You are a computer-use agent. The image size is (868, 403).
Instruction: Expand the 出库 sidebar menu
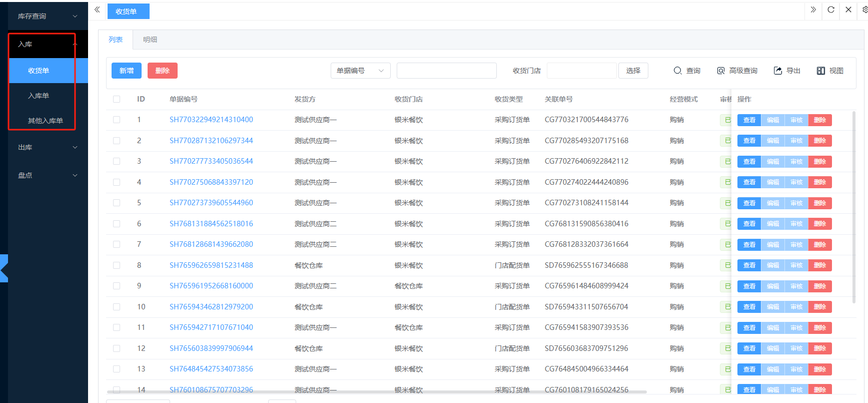pos(48,147)
